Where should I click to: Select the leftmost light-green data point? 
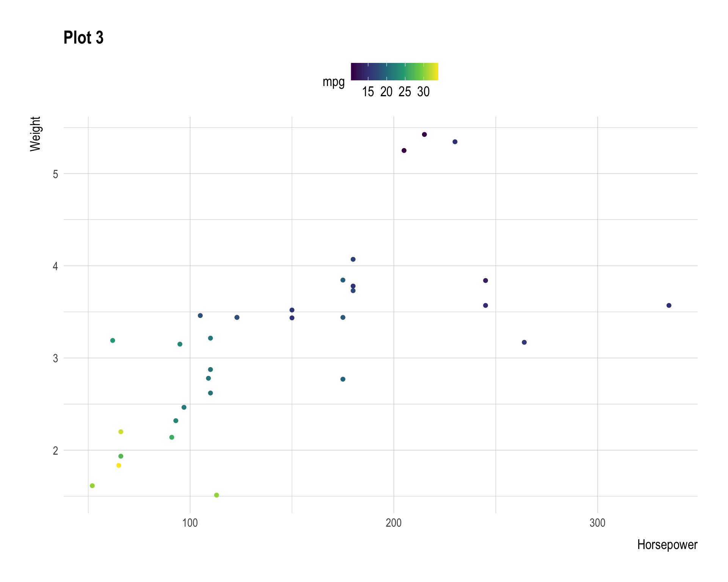tap(92, 486)
